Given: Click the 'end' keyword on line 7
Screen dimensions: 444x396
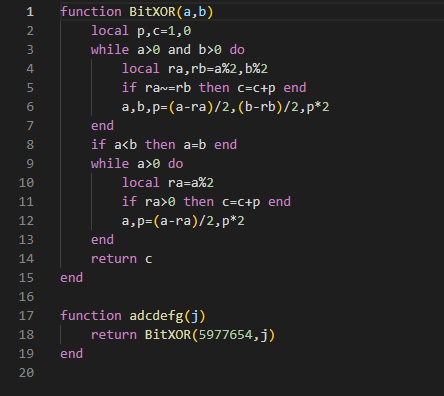Looking at the screenshot, I should click(x=102, y=126).
